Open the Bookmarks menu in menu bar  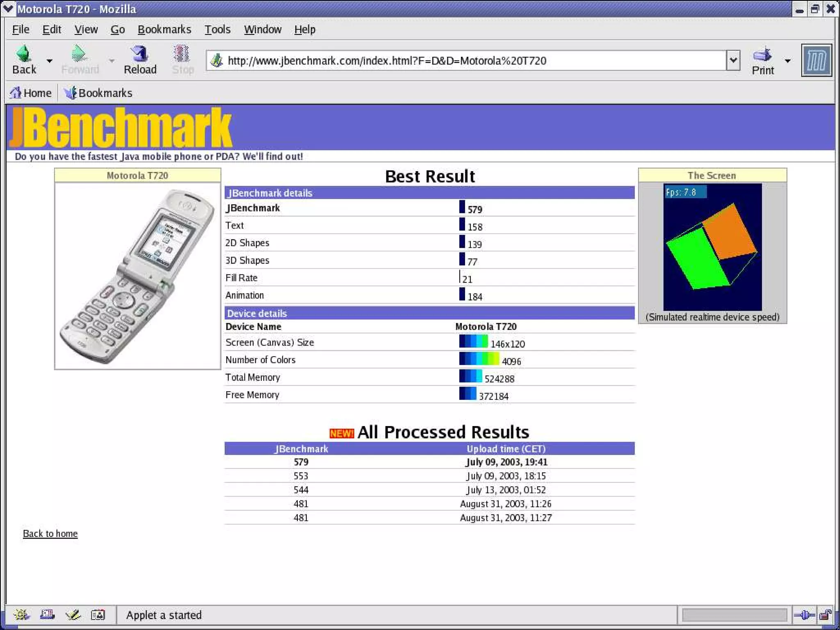pyautogui.click(x=164, y=30)
